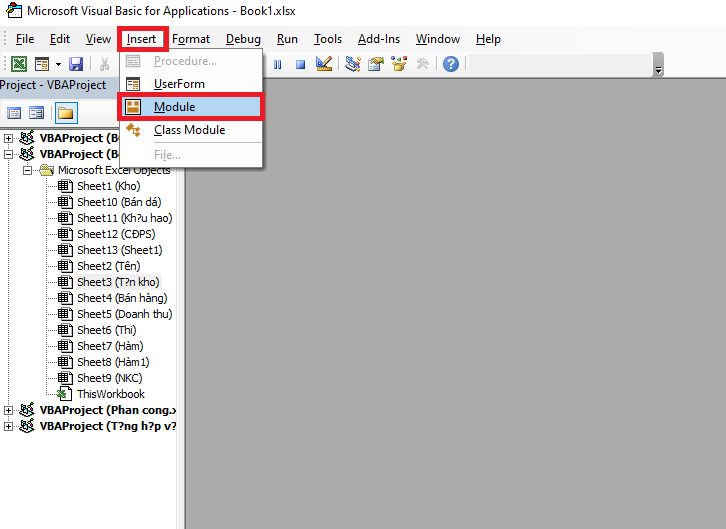Screen dimensions: 726x529
Task: Select Sheet7 (Hàm) in project tree
Action: coord(110,346)
